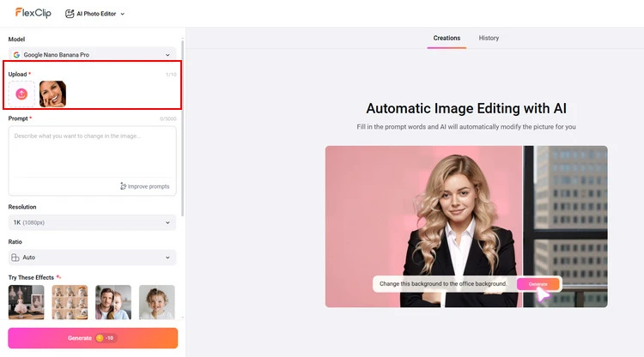The width and height of the screenshot is (644, 357).
Task: Click the Improve prompts magic icon
Action: pyautogui.click(x=123, y=186)
